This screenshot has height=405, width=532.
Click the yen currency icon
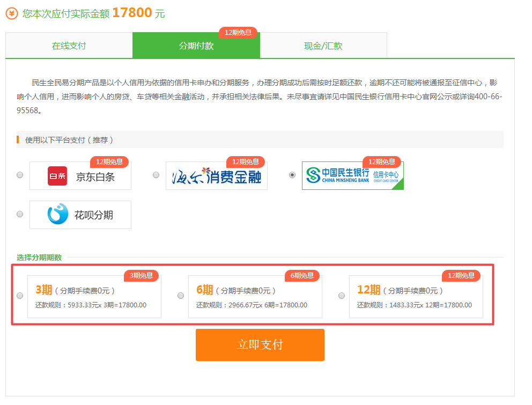(11, 13)
